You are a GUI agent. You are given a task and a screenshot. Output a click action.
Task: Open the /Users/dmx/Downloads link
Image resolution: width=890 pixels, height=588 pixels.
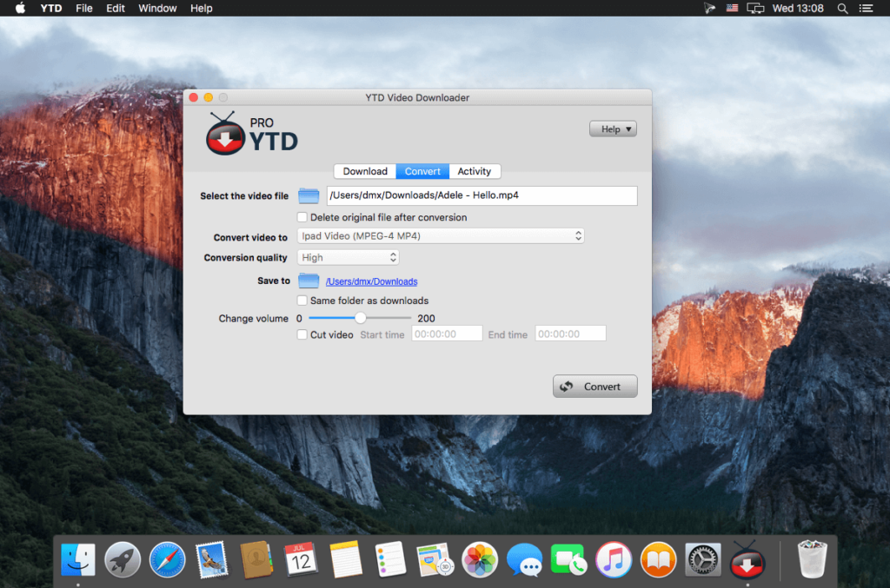pyautogui.click(x=371, y=281)
